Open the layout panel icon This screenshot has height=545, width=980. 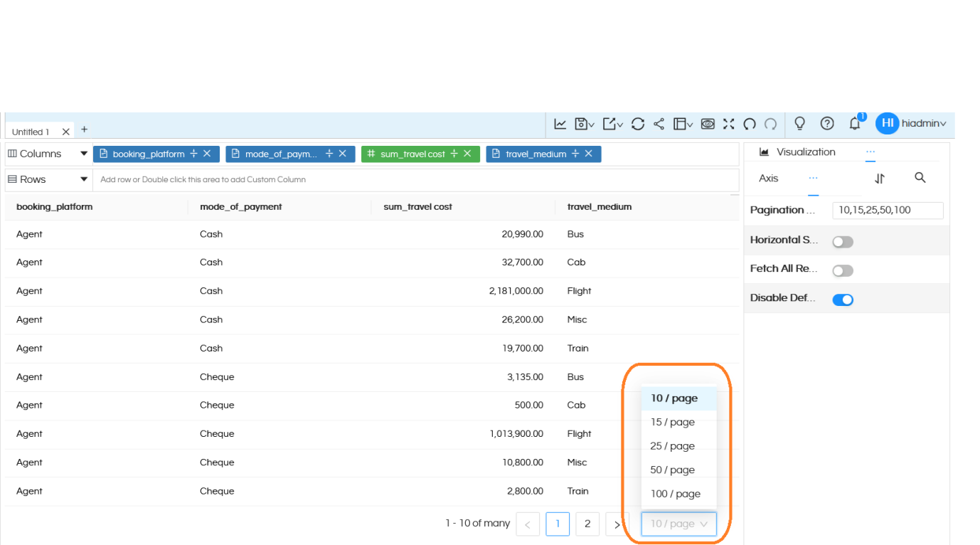tap(679, 124)
